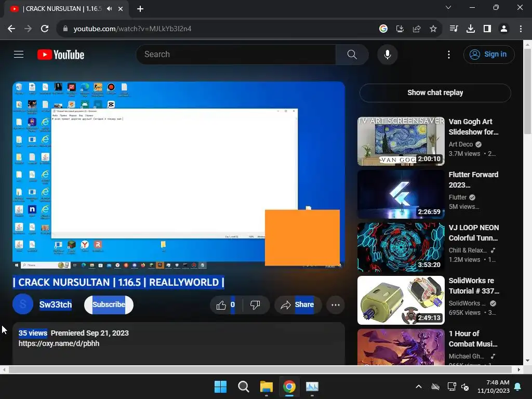Mute the tab via speaker icon

109,9
